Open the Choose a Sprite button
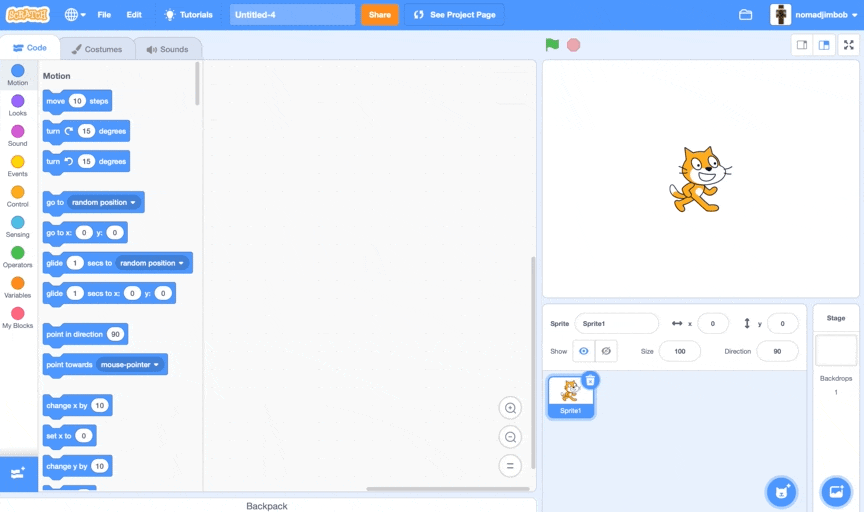The width and height of the screenshot is (864, 512). click(x=781, y=491)
